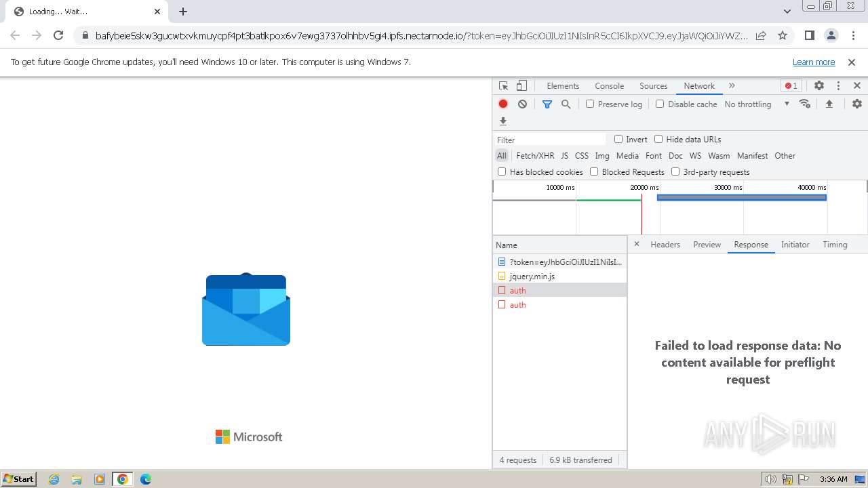
Task: Filter requests by Doc
Action: pyautogui.click(x=675, y=155)
